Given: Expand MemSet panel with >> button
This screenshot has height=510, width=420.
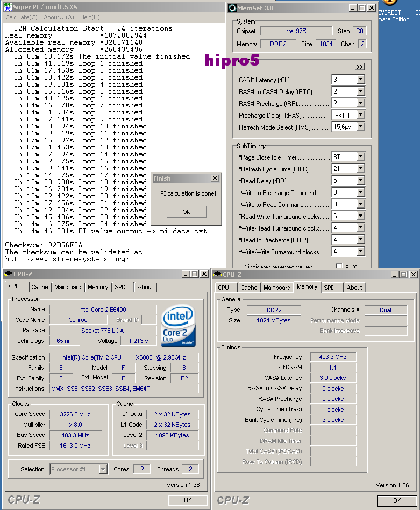Looking at the screenshot, I should point(359,67).
